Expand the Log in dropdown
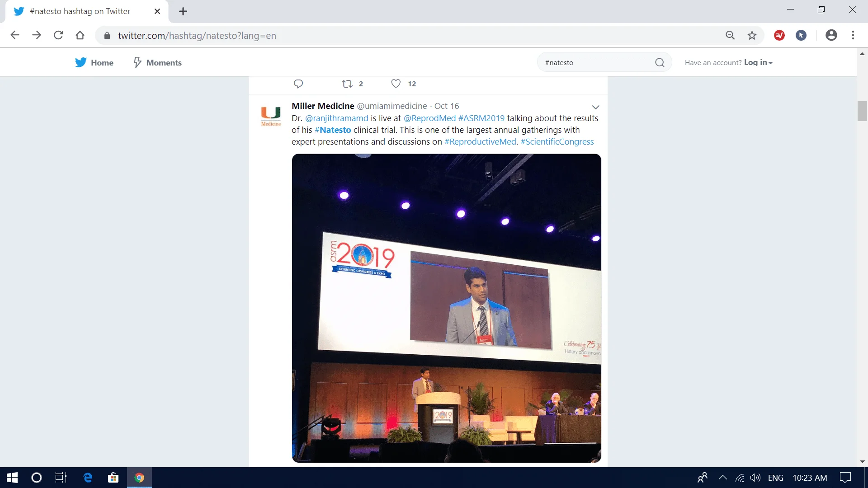868x488 pixels. (759, 62)
